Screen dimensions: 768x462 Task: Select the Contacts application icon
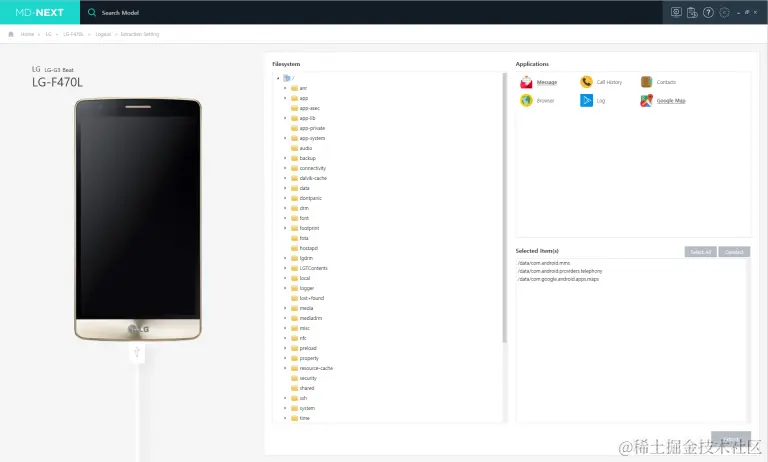coord(647,82)
